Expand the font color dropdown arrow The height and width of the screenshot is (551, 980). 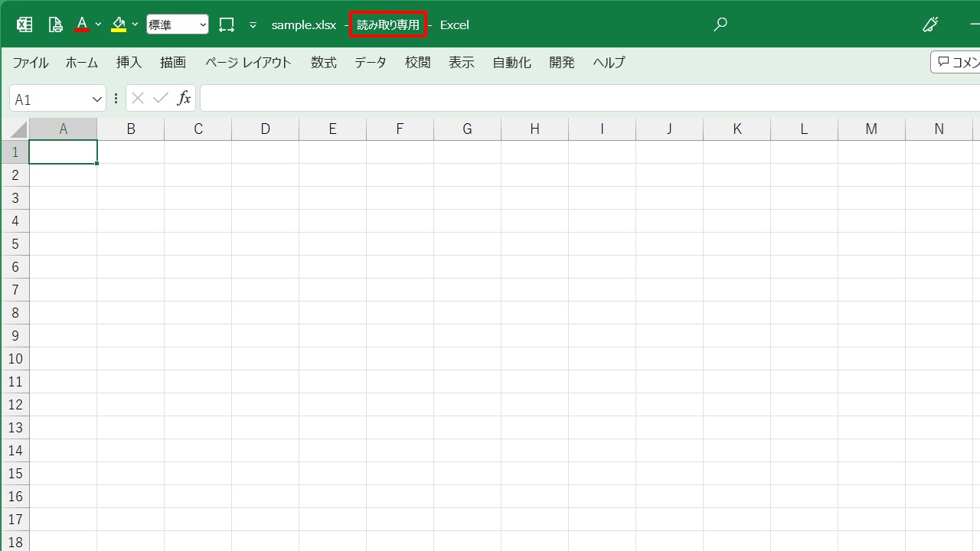coord(98,24)
